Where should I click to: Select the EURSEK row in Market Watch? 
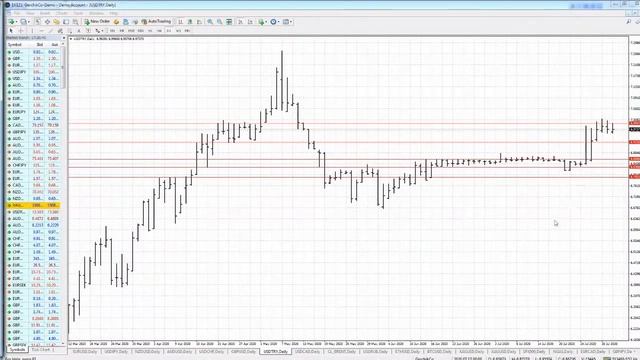33,285
